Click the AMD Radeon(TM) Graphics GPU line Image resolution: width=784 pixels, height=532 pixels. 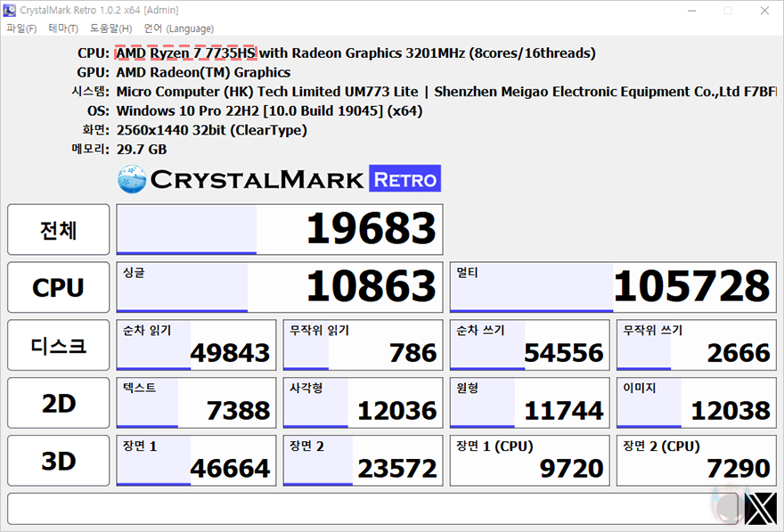203,72
